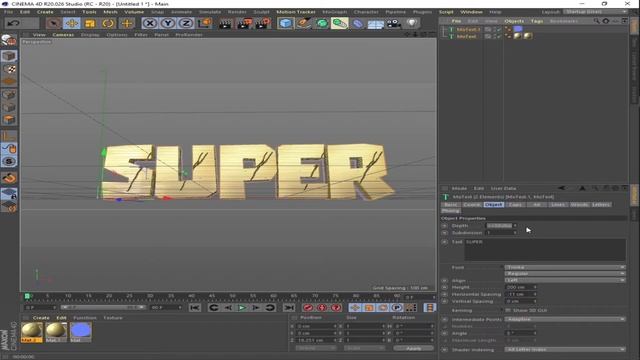This screenshot has height=360, width=640.
Task: Click the Text input field containing SUPER
Action: coord(545,250)
